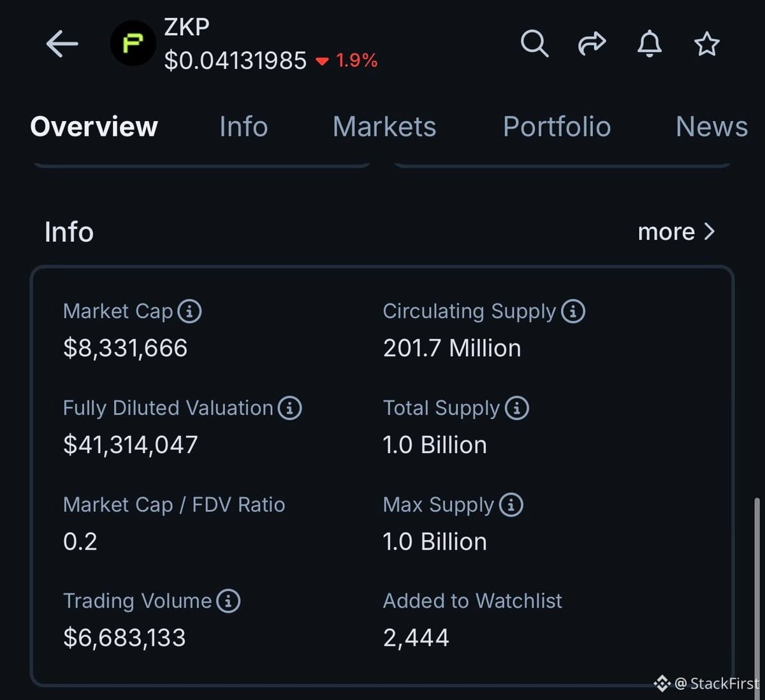Open the search magnifier icon
This screenshot has height=700, width=765.
(x=534, y=43)
